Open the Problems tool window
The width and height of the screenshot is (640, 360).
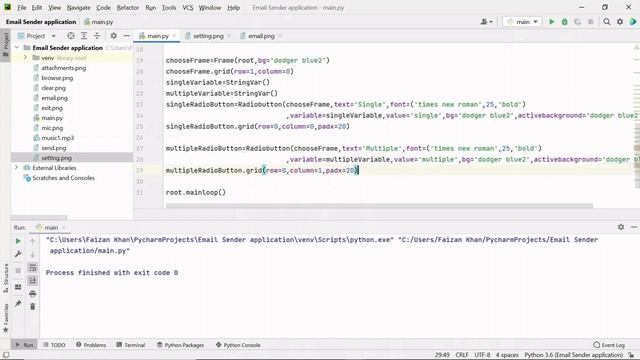91,345
